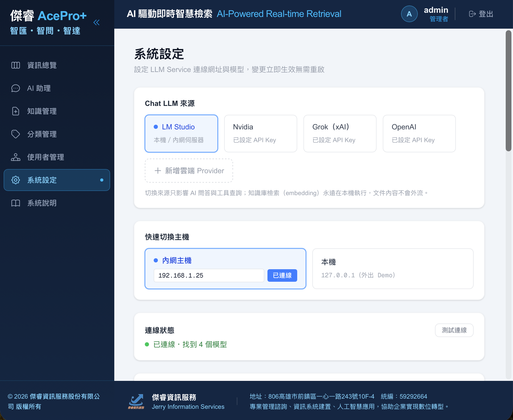The width and height of the screenshot is (513, 420).
Task: Open 使用者管理 page
Action: click(x=57, y=157)
